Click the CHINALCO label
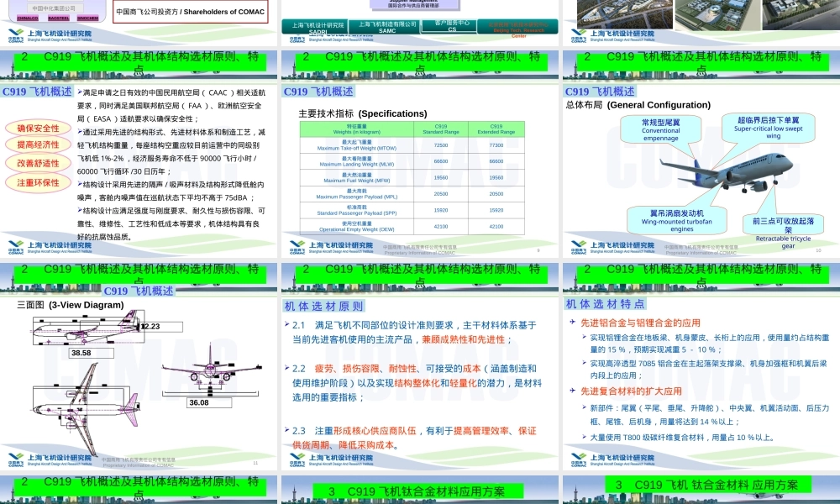 point(28,18)
